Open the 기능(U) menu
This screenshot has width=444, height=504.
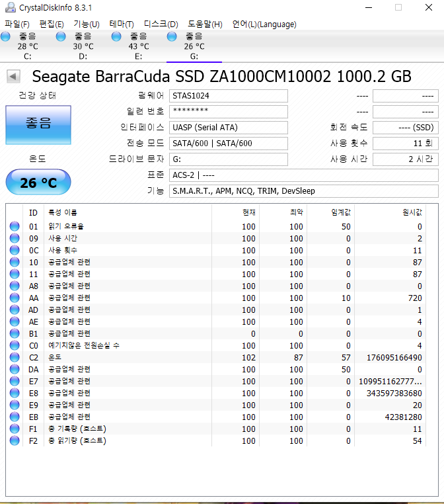click(x=87, y=24)
